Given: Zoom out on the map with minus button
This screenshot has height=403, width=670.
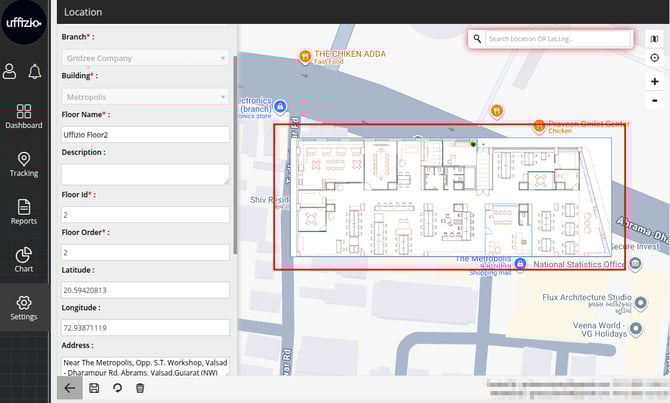Looking at the screenshot, I should click(x=654, y=100).
